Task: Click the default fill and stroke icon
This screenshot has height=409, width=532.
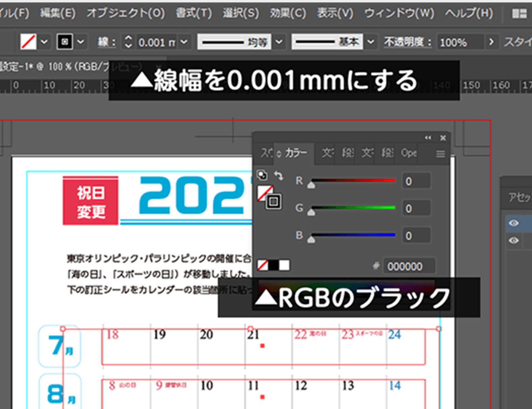Action: coord(262,175)
